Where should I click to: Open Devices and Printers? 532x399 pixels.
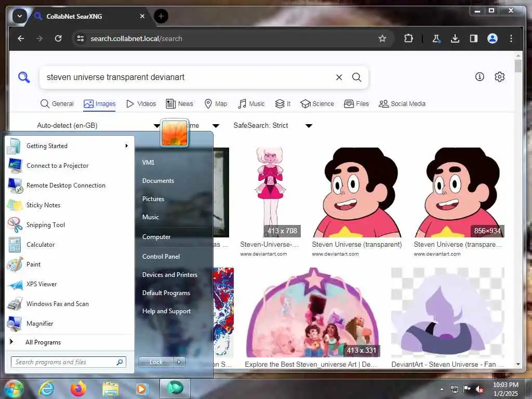(170, 275)
